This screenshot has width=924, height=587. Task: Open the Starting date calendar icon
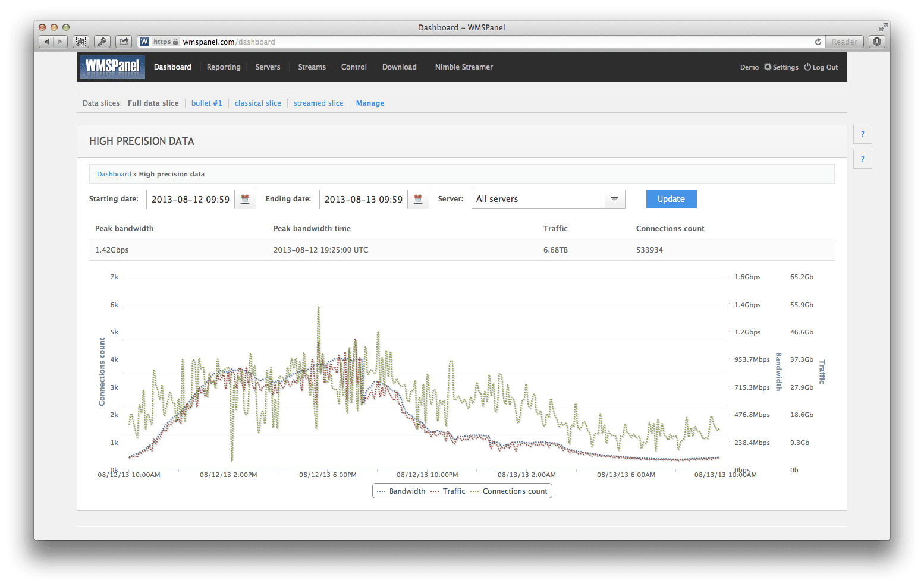[245, 199]
